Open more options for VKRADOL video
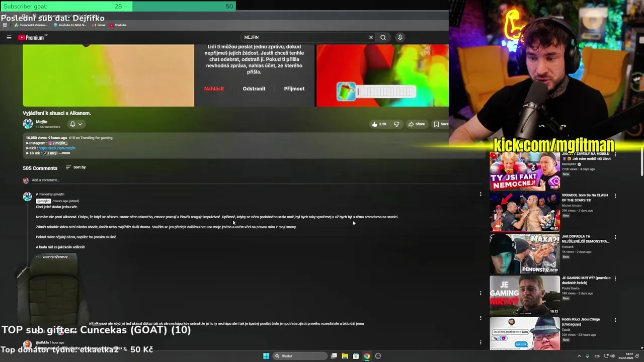This screenshot has height=362, width=644. (615, 196)
